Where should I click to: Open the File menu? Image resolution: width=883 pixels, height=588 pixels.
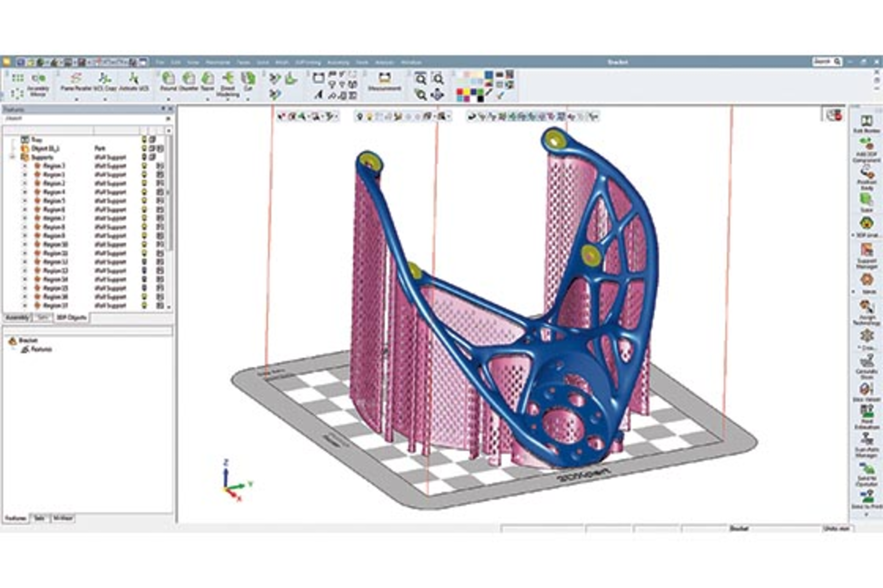(x=160, y=62)
